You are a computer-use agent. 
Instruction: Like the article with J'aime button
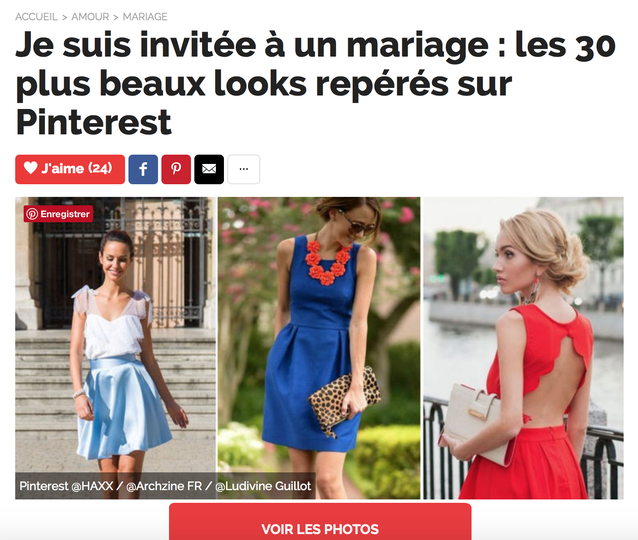click(70, 169)
